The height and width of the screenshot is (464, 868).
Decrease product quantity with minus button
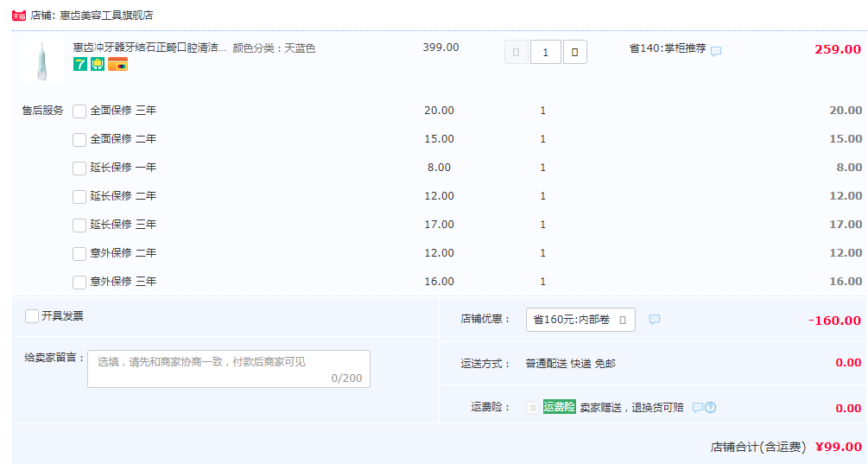(516, 52)
